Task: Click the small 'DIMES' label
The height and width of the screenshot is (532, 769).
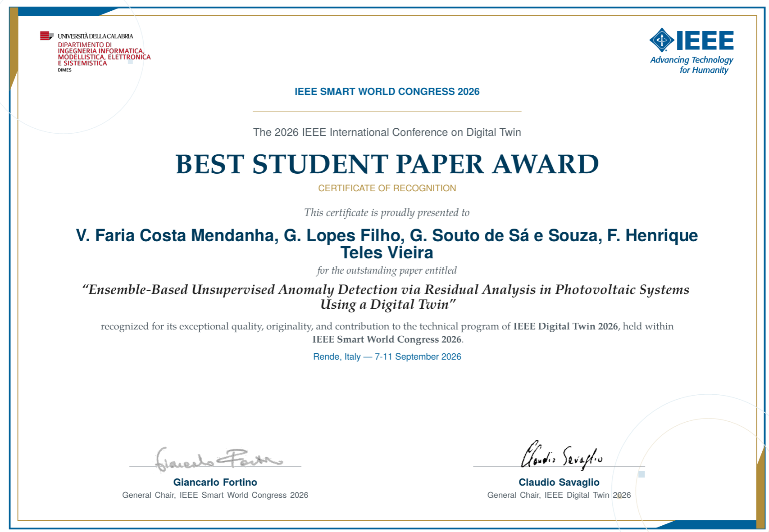Action: click(64, 70)
